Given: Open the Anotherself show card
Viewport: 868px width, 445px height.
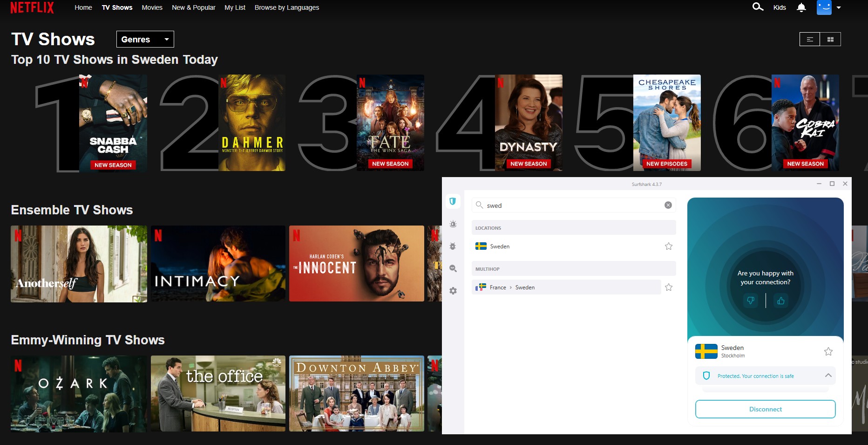Looking at the screenshot, I should (79, 264).
